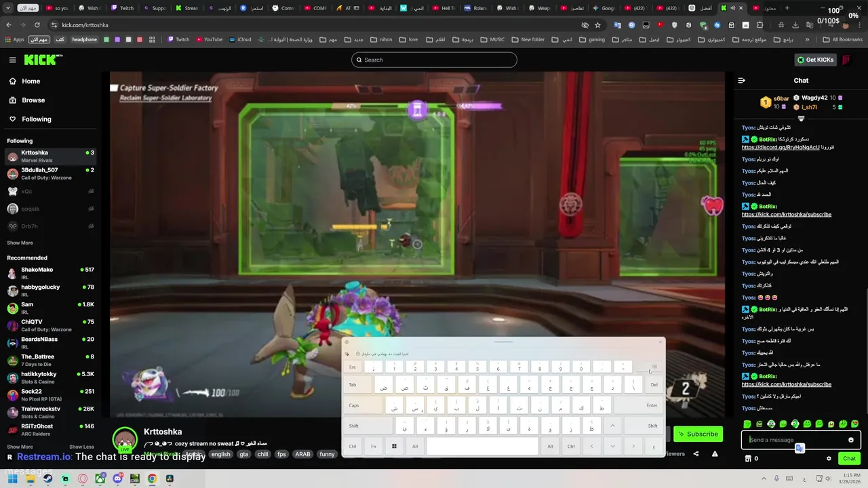This screenshot has width=868, height=488.
Task: Collapse the chat panel arrow icon
Action: (741, 80)
